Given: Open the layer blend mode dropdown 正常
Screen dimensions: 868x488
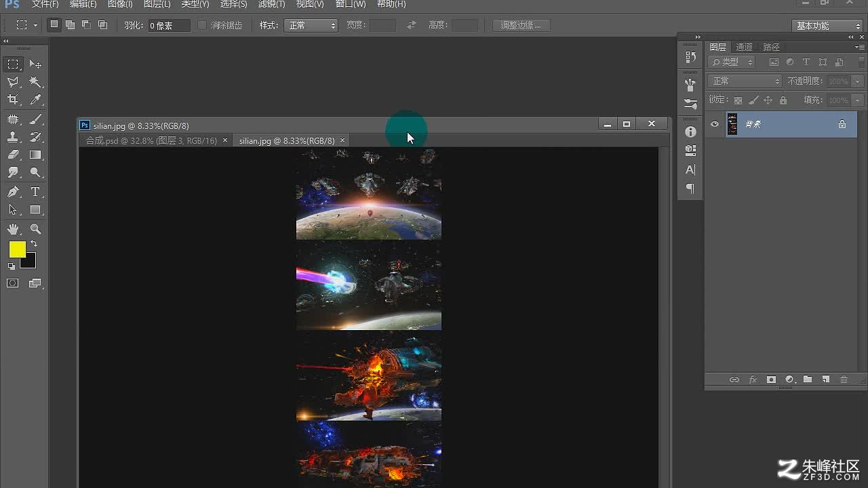Looking at the screenshot, I should coord(745,81).
